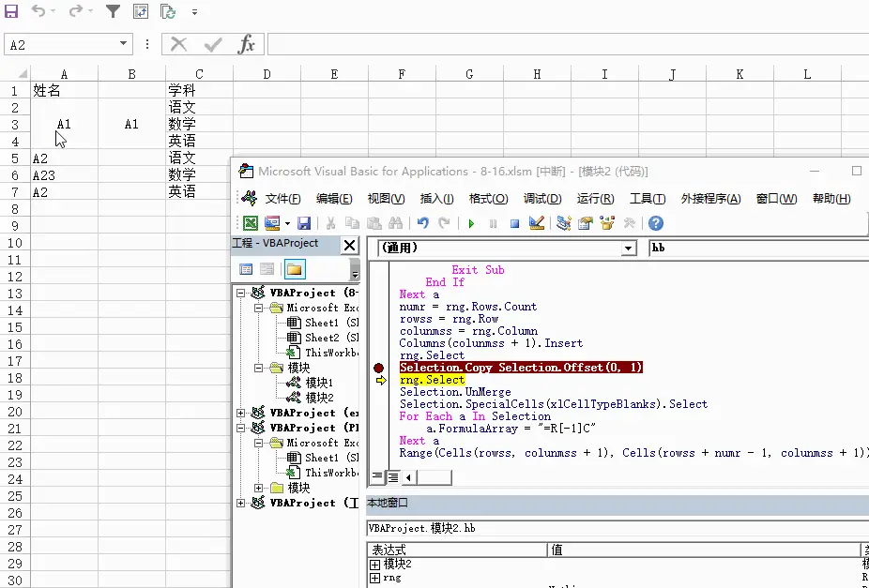
Task: Open the 插入(I) menu
Action: click(436, 199)
